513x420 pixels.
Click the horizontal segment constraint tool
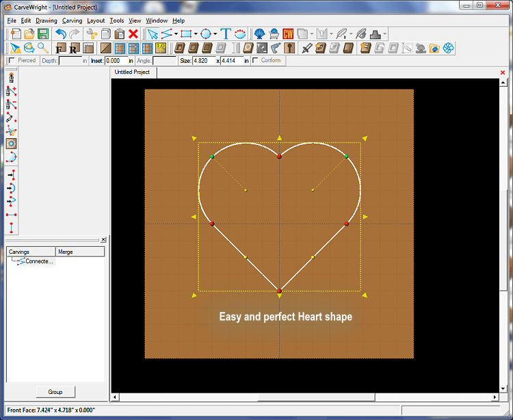(11, 215)
